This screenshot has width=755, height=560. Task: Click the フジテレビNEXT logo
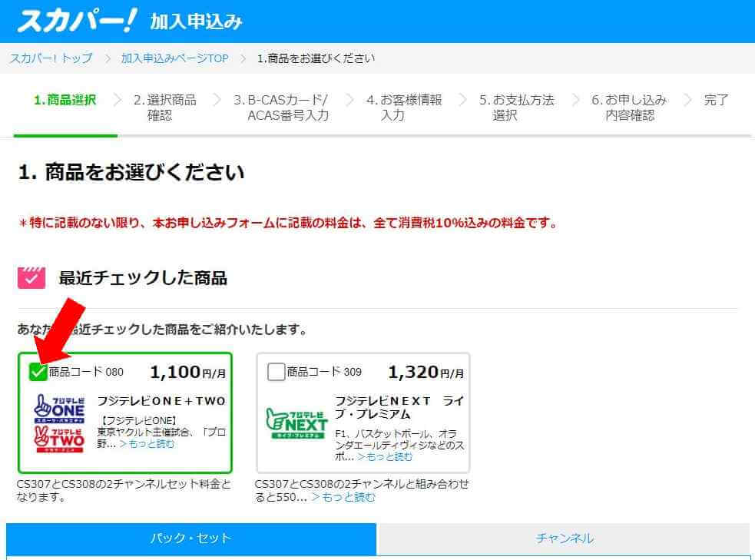[296, 422]
